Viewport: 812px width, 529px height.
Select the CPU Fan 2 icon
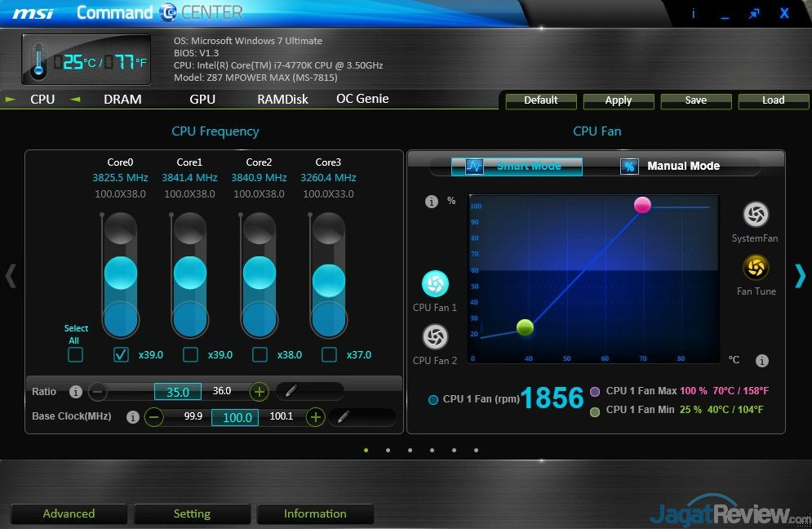coord(435,336)
